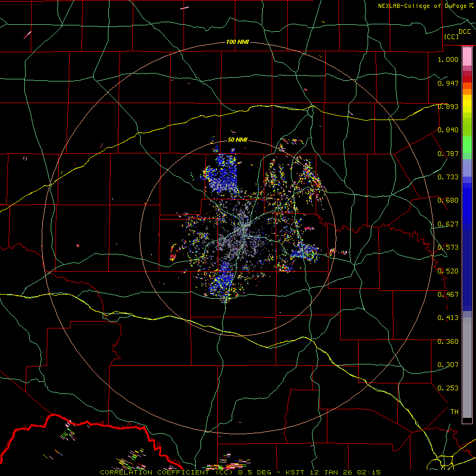Click the 100 NMI range ring label
This screenshot has height=476, width=476.
[237, 42]
